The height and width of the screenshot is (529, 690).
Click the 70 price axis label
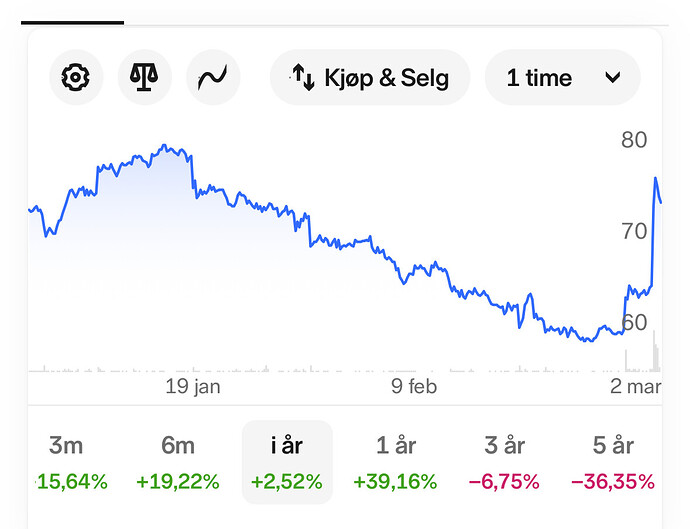pos(634,231)
